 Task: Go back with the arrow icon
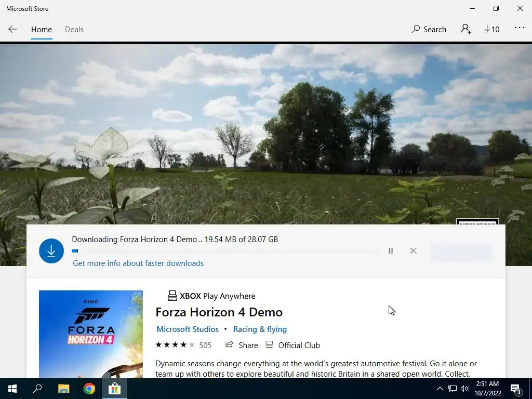(12, 29)
